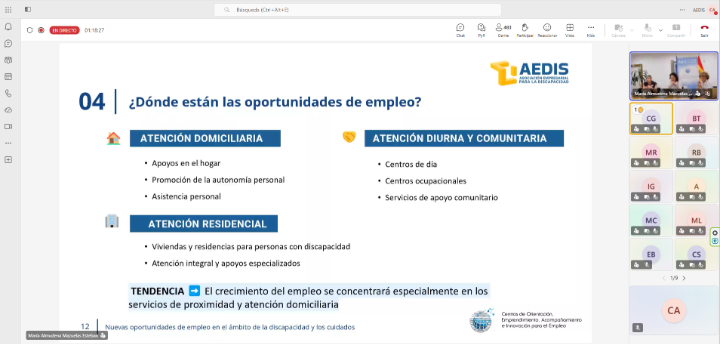Leave the meeting with Salir
Image resolution: width=720 pixels, height=360 pixels.
(x=704, y=30)
